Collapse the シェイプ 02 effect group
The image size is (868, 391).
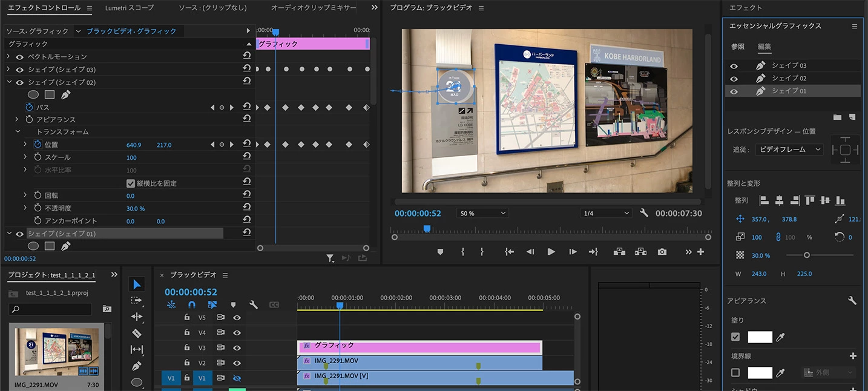(x=8, y=82)
